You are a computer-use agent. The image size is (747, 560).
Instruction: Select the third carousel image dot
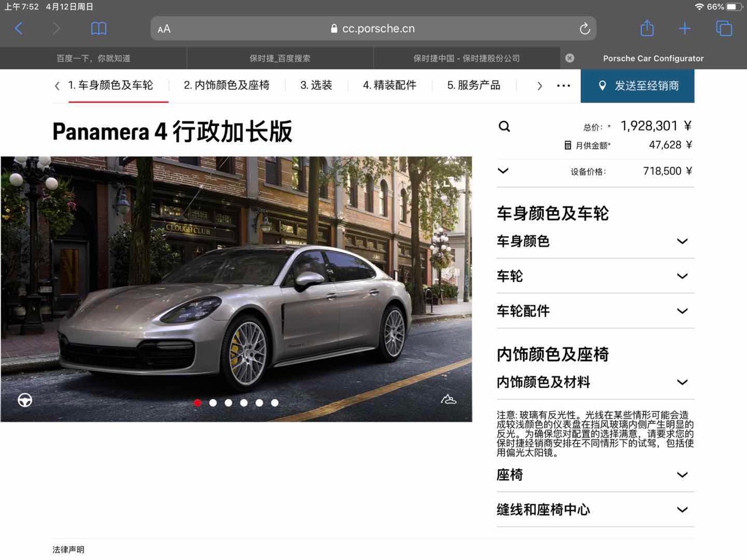(x=228, y=402)
